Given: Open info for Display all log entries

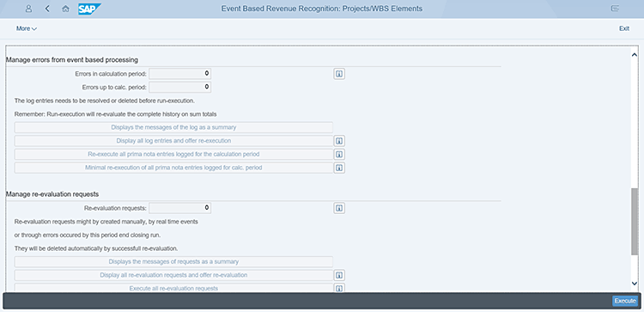Looking at the screenshot, I should [x=339, y=141].
